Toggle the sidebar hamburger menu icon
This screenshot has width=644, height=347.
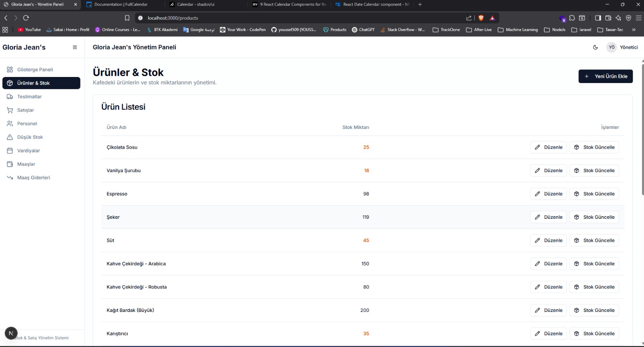click(75, 47)
